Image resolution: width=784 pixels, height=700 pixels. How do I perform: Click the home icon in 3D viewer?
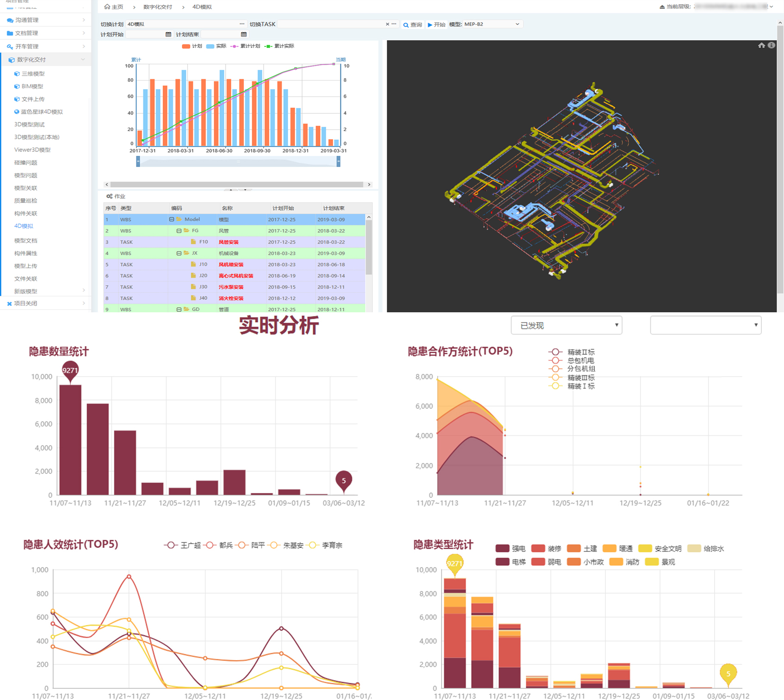761,45
